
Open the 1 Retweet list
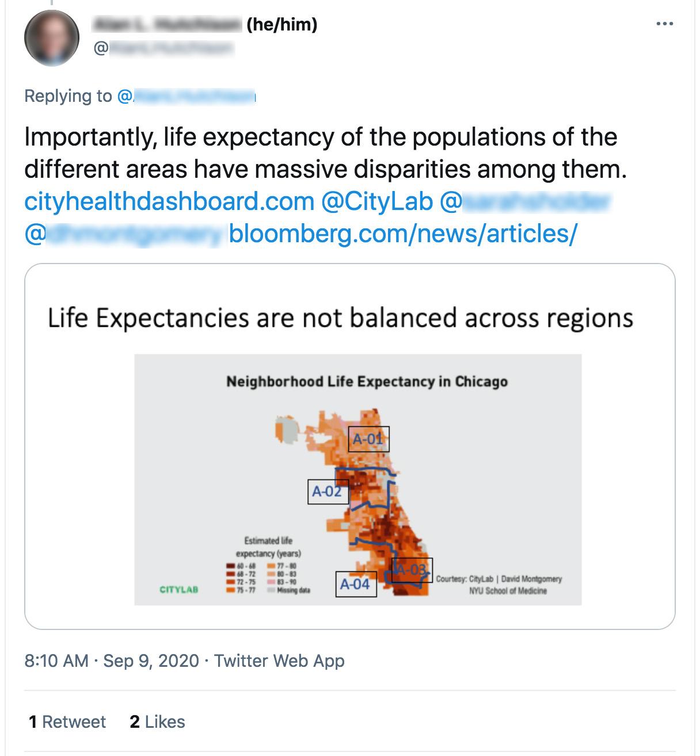tap(67, 722)
